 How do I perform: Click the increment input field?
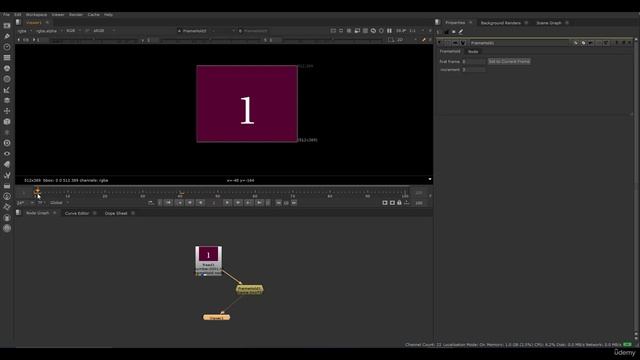[x=474, y=70]
